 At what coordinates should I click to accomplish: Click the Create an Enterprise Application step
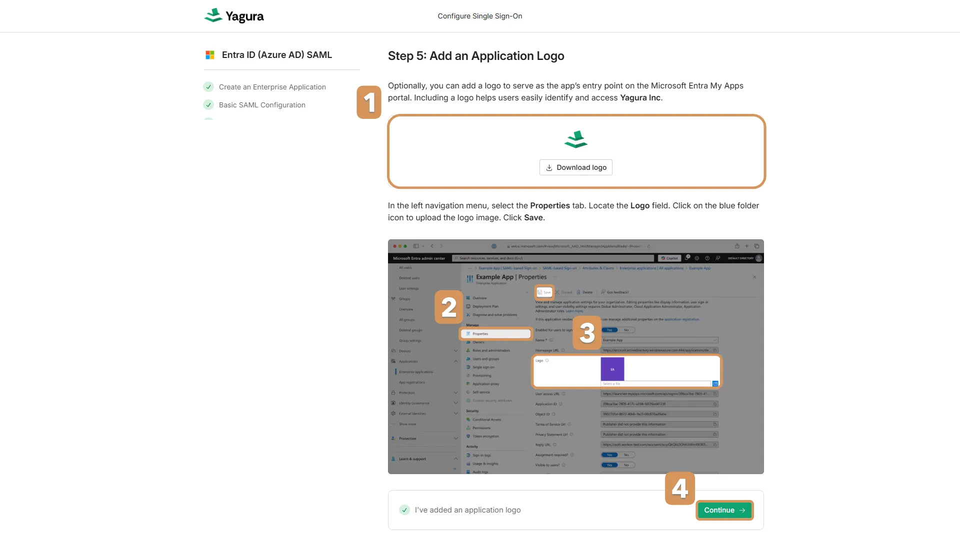pos(272,87)
